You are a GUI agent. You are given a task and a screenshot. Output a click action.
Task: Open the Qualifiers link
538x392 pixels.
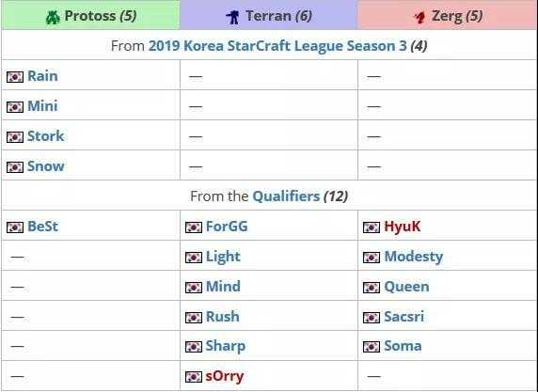(286, 196)
